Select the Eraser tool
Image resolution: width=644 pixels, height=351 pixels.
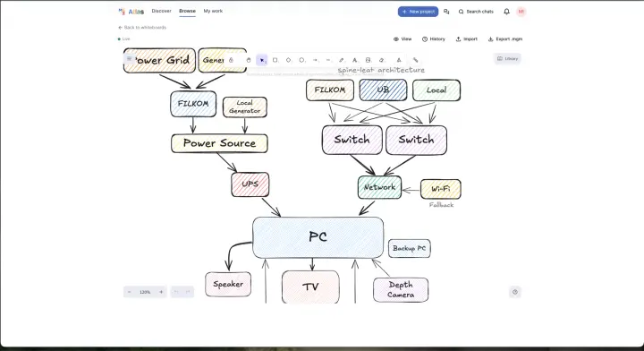tap(382, 60)
